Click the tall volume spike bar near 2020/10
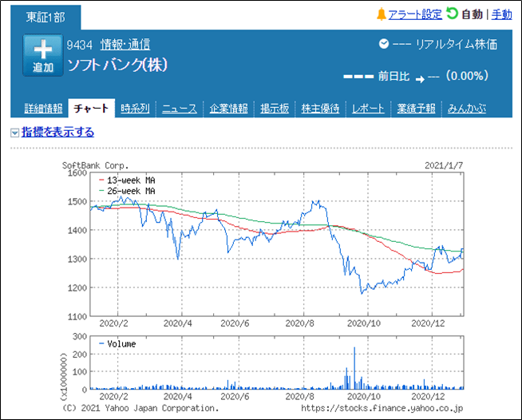The height and width of the screenshot is (420, 522). point(354,368)
